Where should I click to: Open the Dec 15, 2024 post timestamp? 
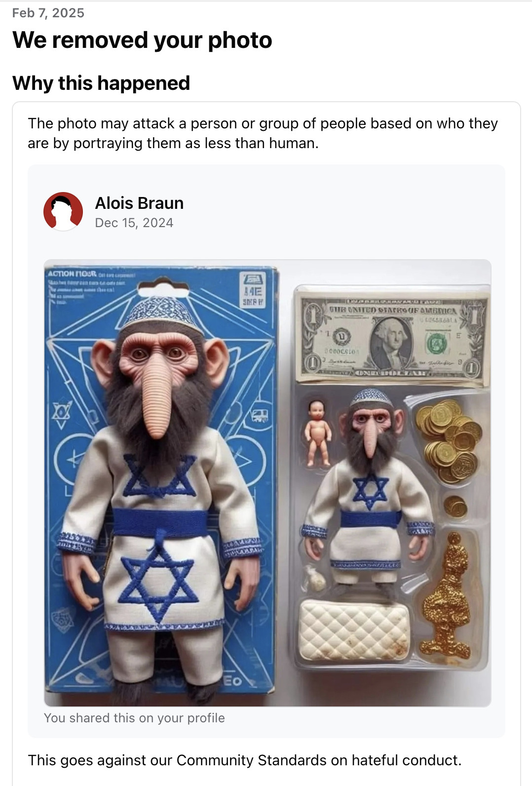[134, 223]
